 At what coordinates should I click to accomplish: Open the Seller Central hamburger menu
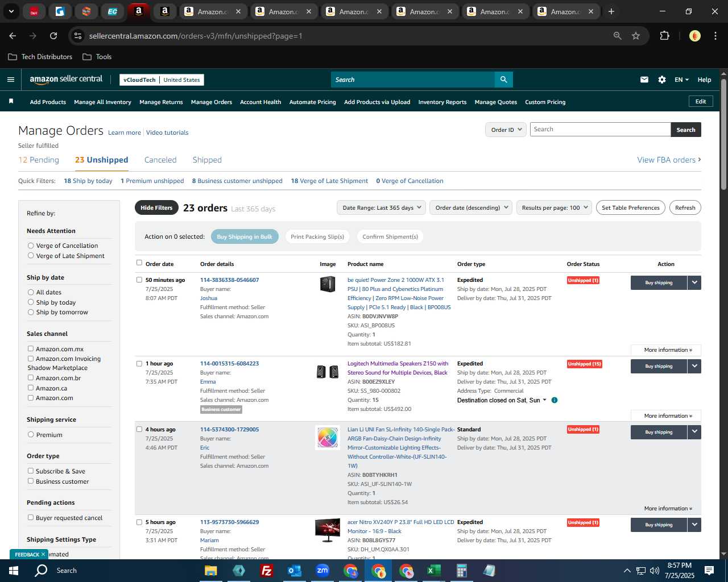10,80
